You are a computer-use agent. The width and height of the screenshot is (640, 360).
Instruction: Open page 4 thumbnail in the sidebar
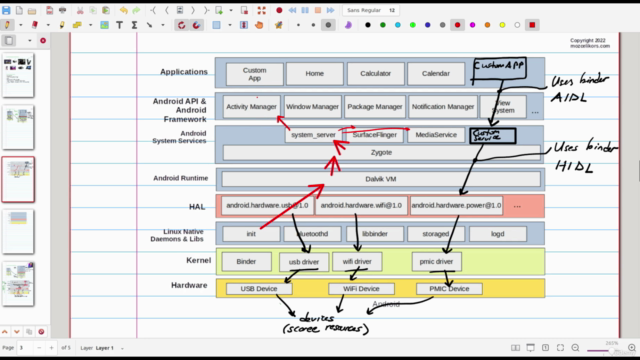[18, 231]
